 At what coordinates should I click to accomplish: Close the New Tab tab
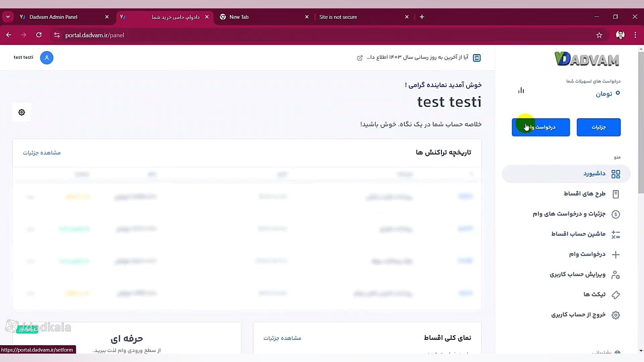(x=307, y=17)
